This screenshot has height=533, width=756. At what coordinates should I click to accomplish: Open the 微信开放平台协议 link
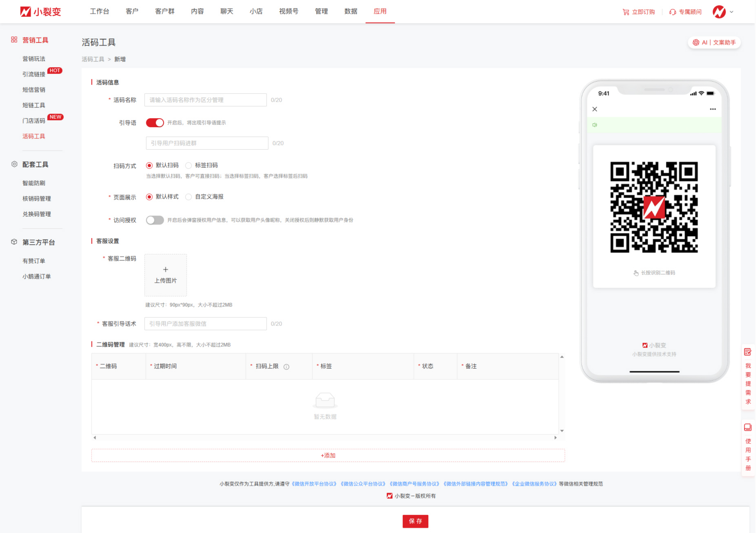(x=314, y=484)
